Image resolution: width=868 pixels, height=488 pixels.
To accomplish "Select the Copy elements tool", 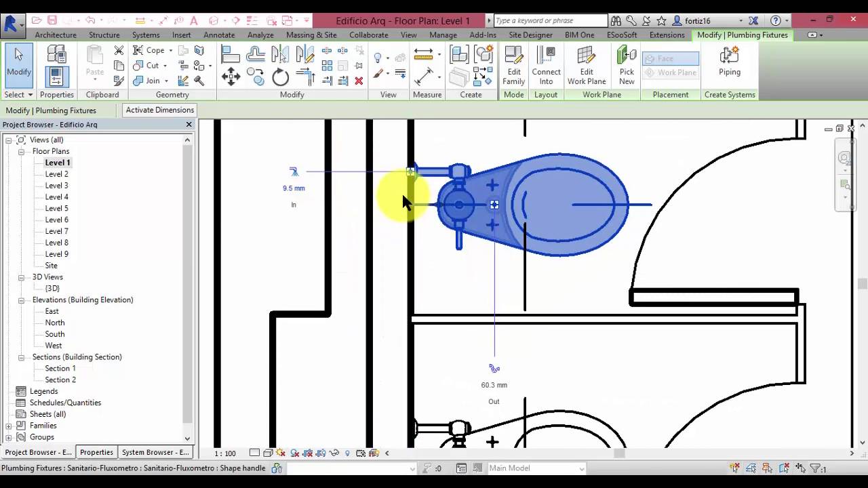I will tap(256, 77).
